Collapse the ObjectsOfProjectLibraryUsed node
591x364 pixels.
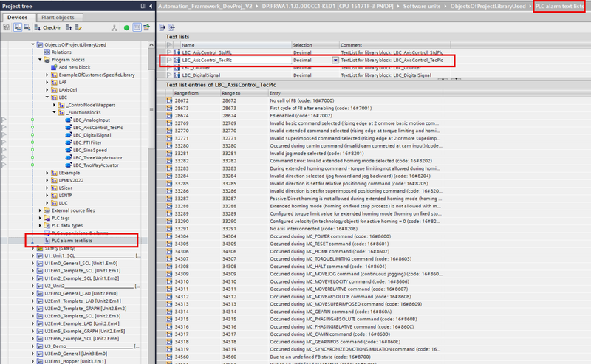point(33,44)
